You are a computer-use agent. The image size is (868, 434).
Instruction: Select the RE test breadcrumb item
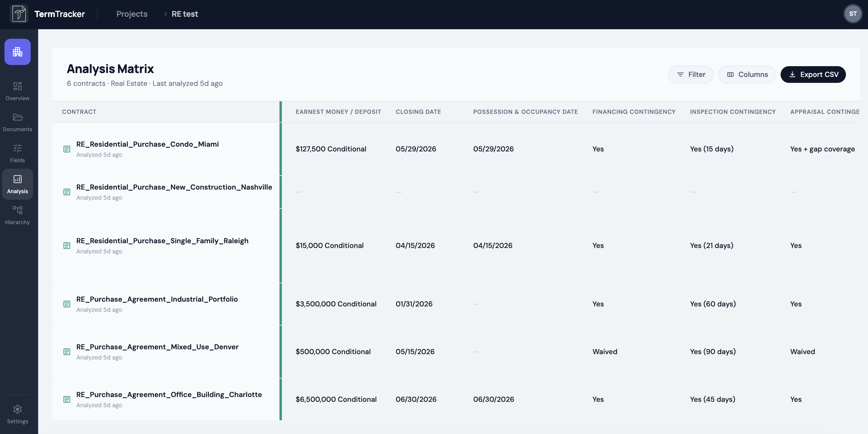184,14
